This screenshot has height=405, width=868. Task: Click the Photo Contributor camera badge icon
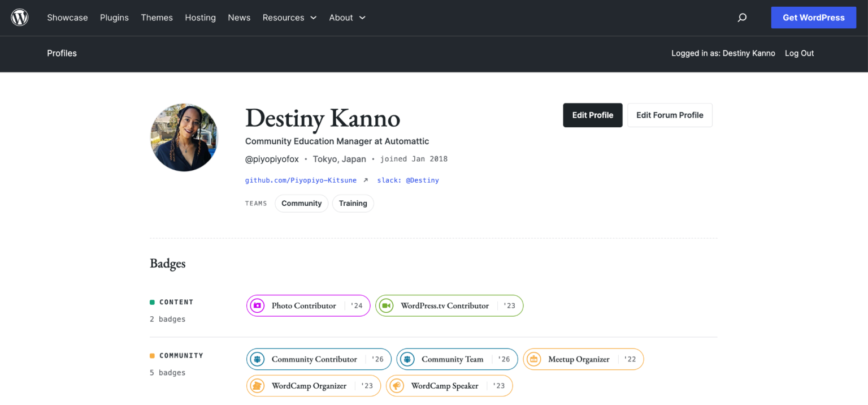point(257,305)
